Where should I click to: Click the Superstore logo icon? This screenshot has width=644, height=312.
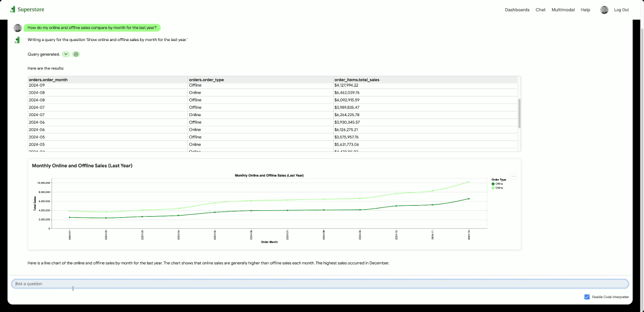coord(13,9)
